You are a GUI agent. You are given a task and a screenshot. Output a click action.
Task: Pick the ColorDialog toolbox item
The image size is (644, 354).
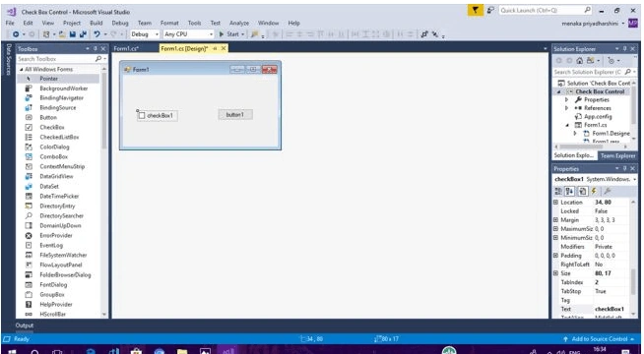click(x=54, y=147)
